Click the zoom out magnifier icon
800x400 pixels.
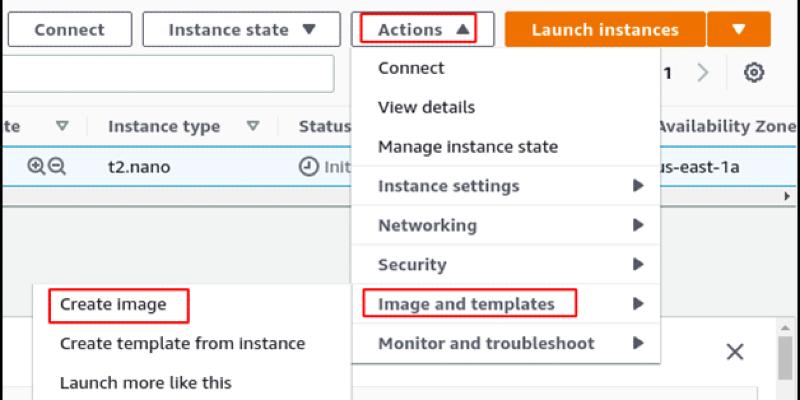coord(57,167)
